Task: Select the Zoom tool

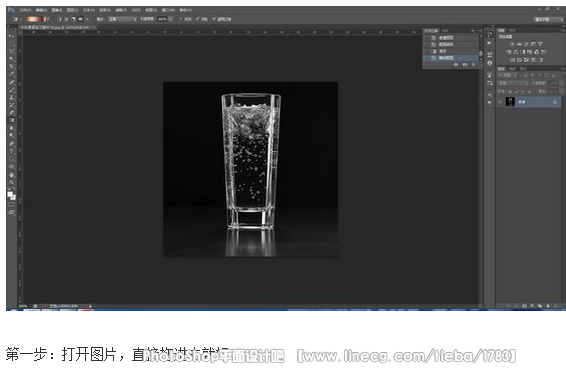Action: pos(11,182)
